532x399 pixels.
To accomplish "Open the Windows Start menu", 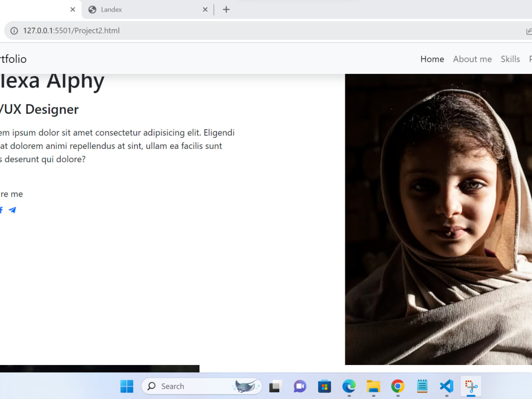I will coord(127,386).
